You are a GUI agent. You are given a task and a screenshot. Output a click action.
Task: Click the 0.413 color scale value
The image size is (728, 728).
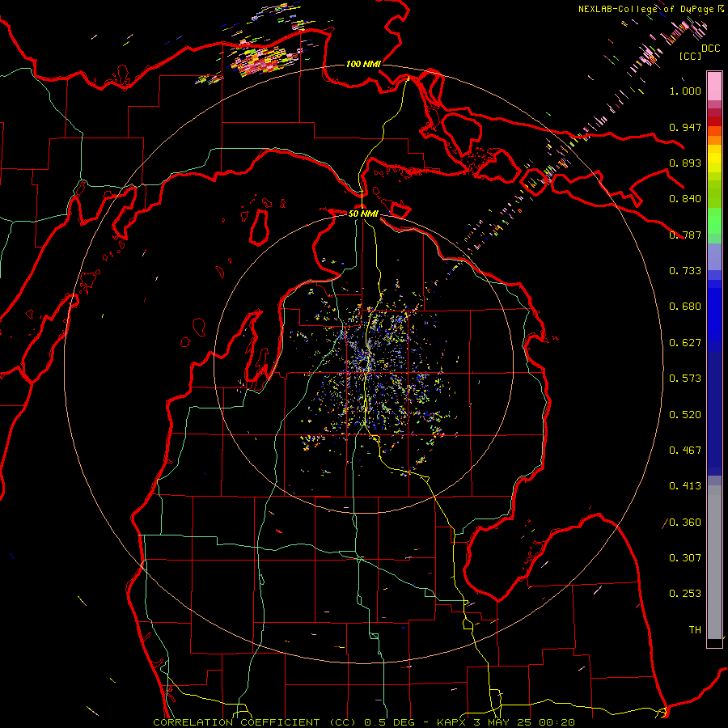(x=685, y=486)
